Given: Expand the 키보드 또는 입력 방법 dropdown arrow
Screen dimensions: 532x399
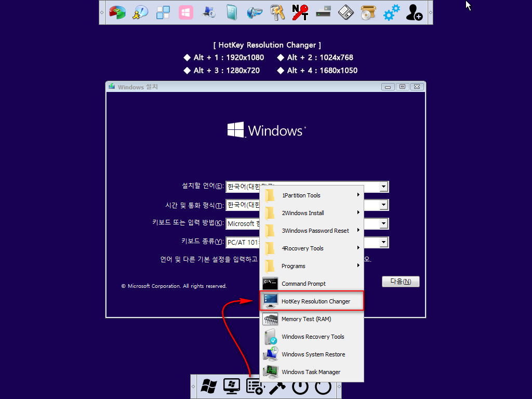Looking at the screenshot, I should click(x=384, y=223).
